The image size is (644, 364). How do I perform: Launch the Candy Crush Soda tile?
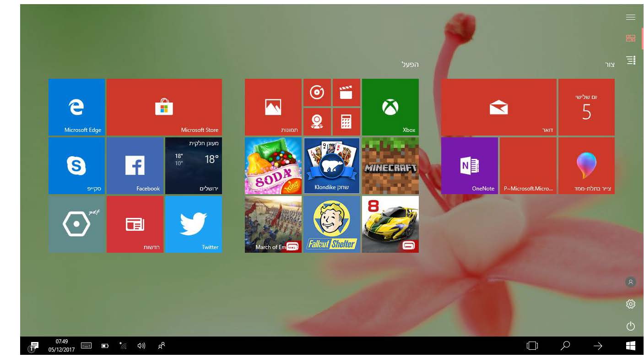273,166
